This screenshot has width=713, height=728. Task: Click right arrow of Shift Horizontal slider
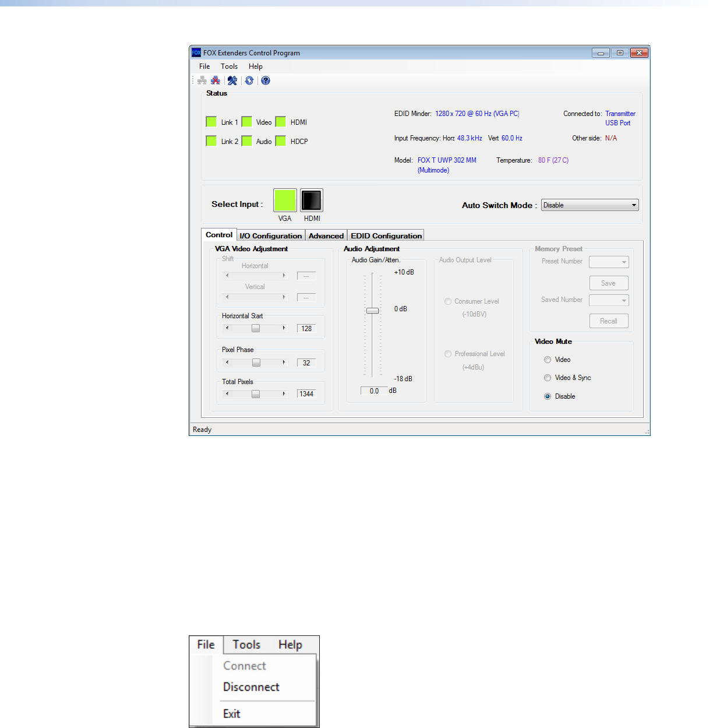(284, 276)
